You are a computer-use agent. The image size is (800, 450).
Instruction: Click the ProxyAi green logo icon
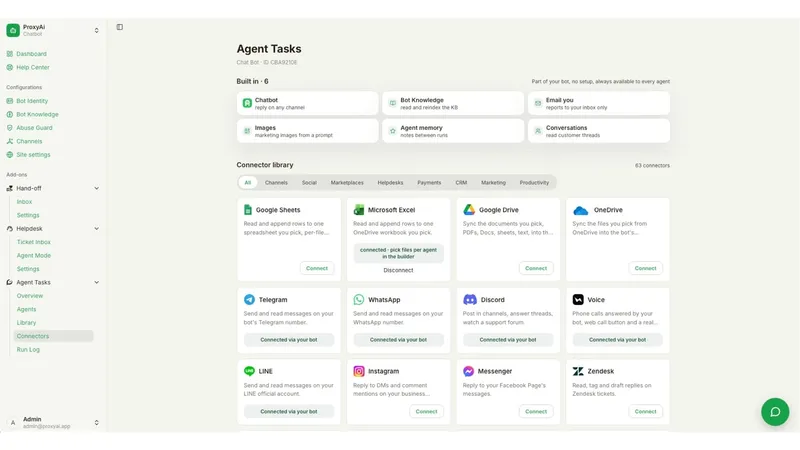coord(13,30)
